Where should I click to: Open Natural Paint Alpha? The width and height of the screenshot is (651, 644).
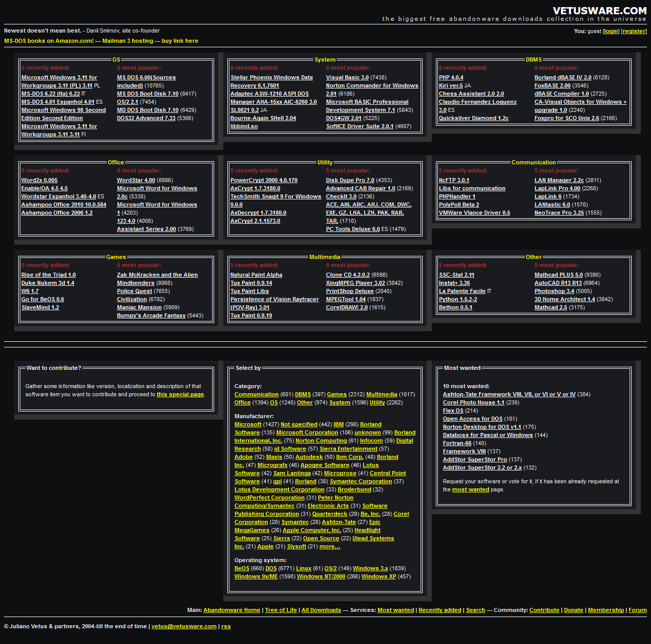(256, 275)
